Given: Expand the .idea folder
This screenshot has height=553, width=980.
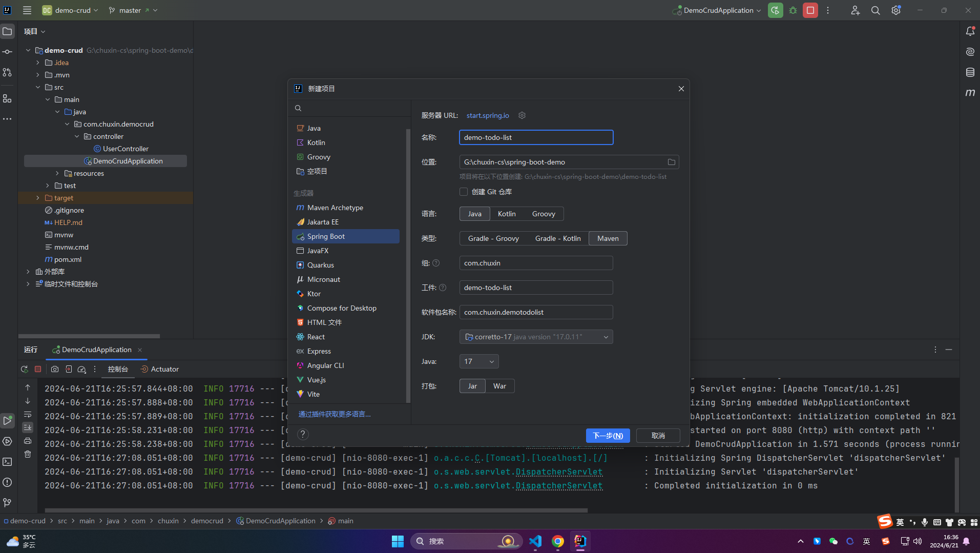Looking at the screenshot, I should coord(37,63).
